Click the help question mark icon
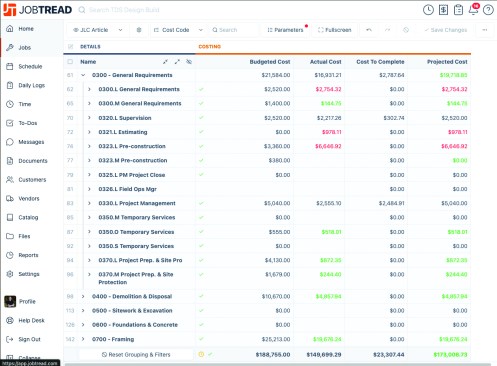497x366 pixels. pos(488,10)
